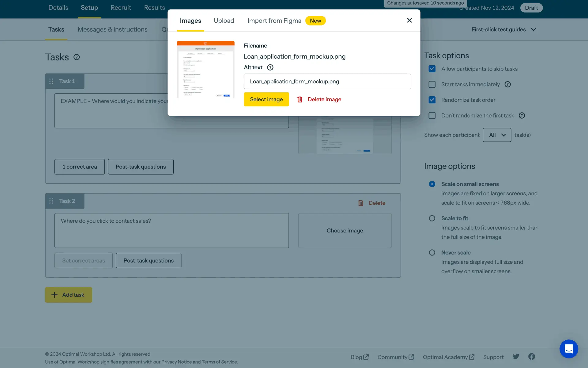Choose the Never scale radio option

(432, 253)
